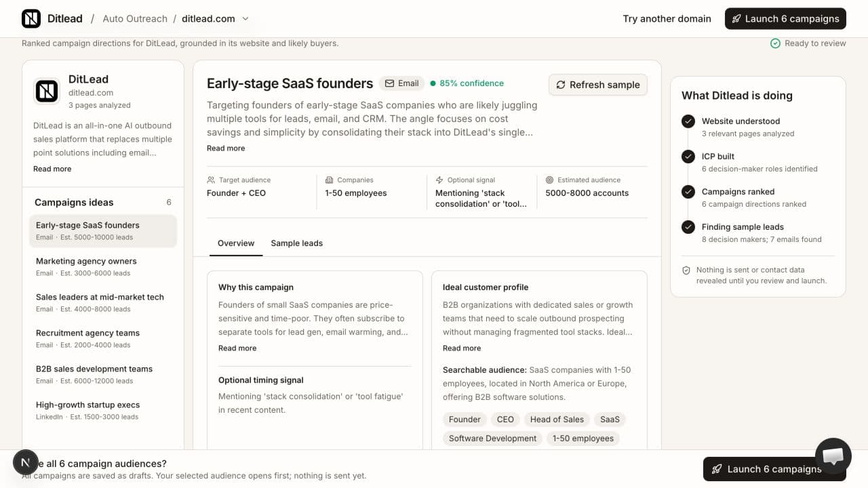Screen dimensions: 868x488
Task: Click Launch 6 campaigns in the header
Action: [x=785, y=19]
